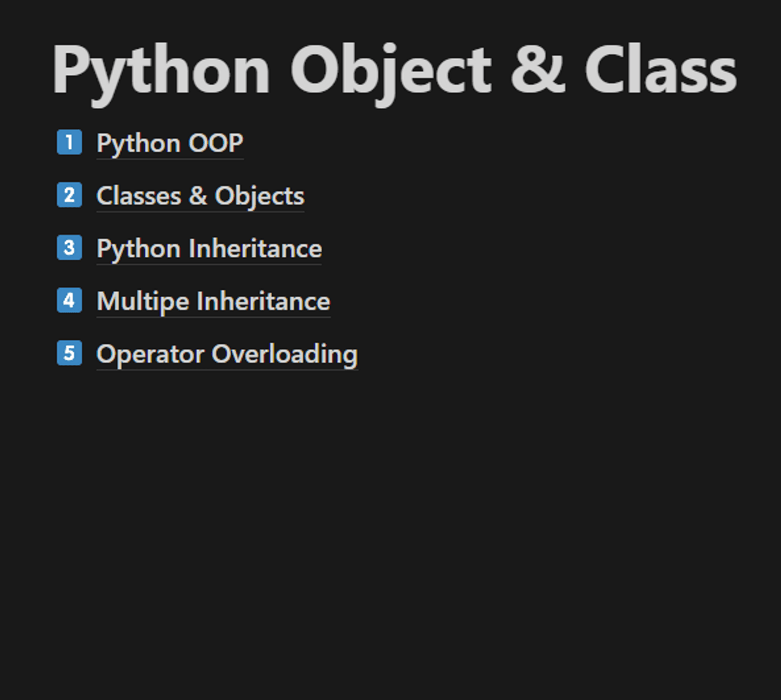Click the ampersand in the page title
Viewport: 781px width, 700px height.
pyautogui.click(x=538, y=70)
